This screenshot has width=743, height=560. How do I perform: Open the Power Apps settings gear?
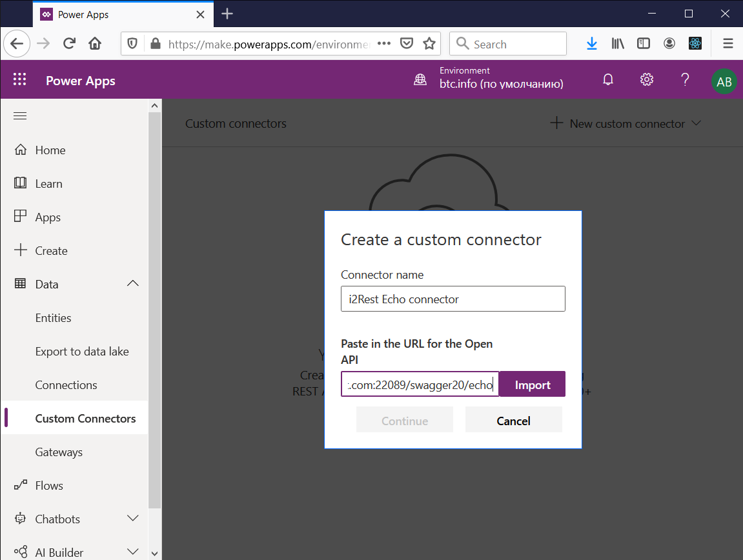[647, 79]
